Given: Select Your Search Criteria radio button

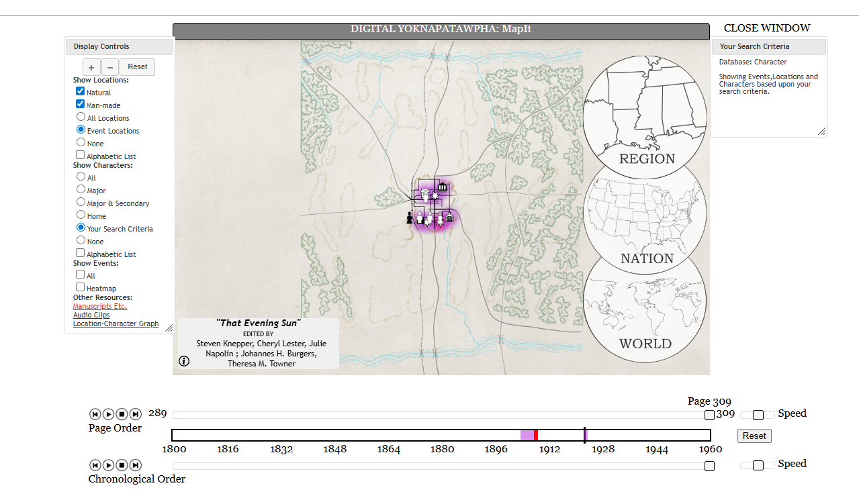Looking at the screenshot, I should pos(81,228).
